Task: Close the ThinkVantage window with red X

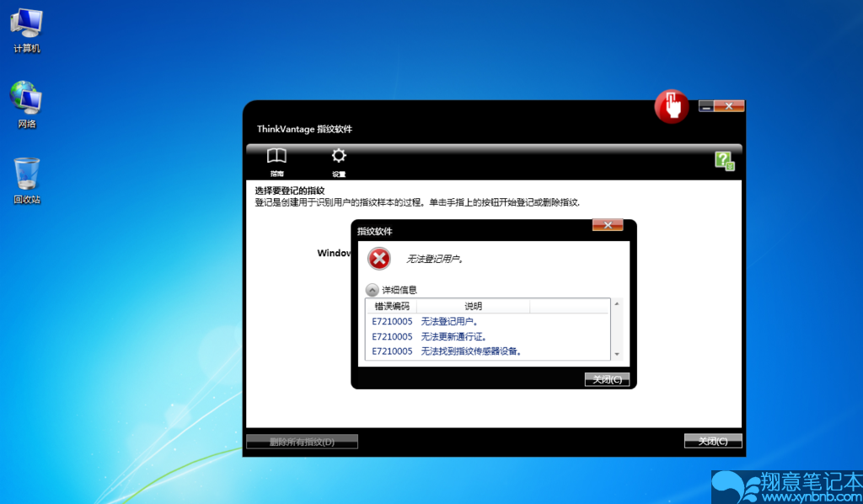Action: tap(729, 106)
